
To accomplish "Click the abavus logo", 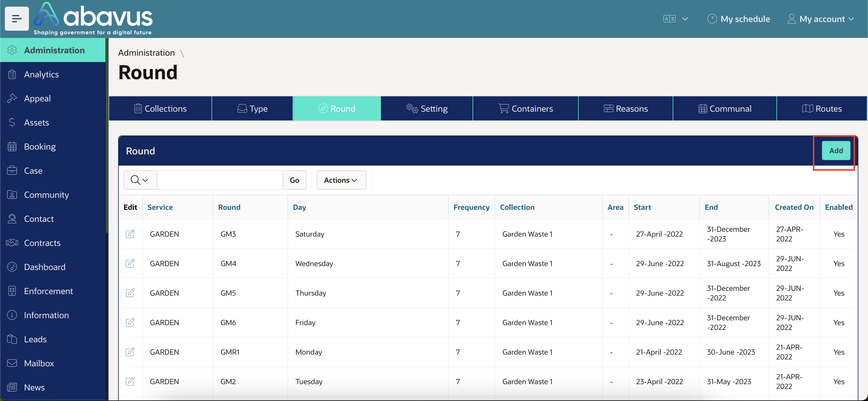I will (93, 19).
